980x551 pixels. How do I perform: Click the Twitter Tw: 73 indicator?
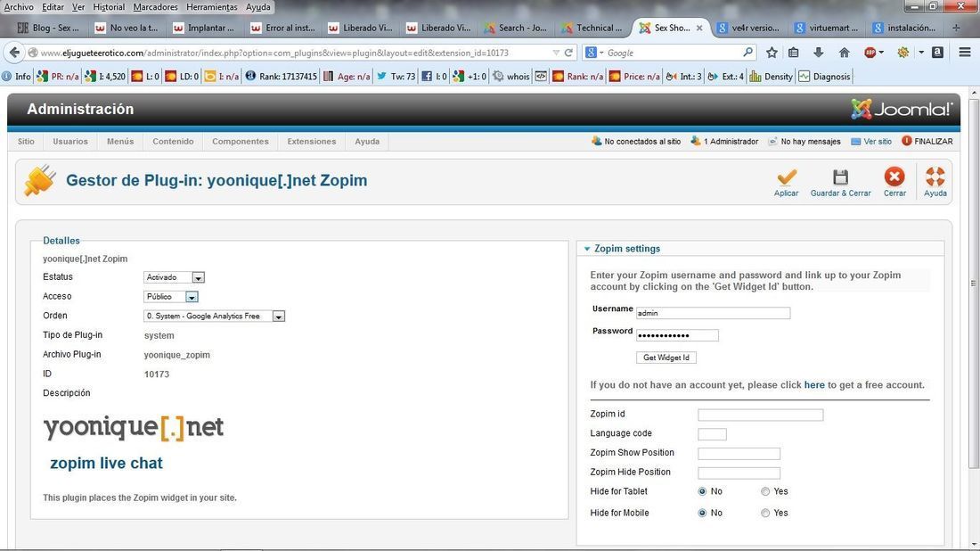click(x=396, y=77)
